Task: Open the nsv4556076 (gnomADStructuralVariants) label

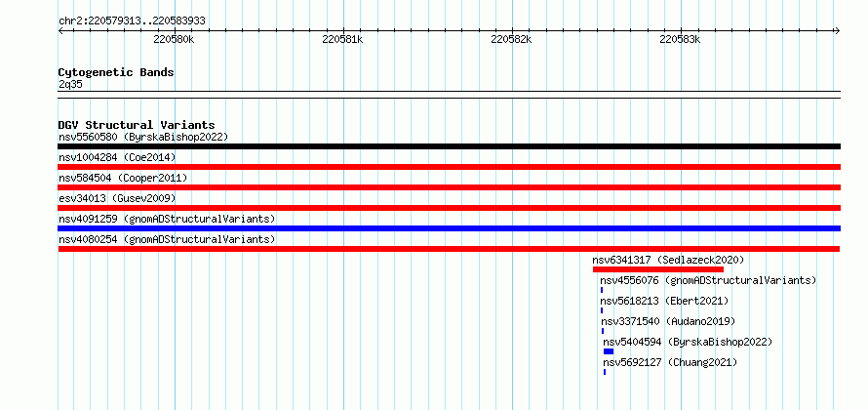Action: [x=709, y=280]
